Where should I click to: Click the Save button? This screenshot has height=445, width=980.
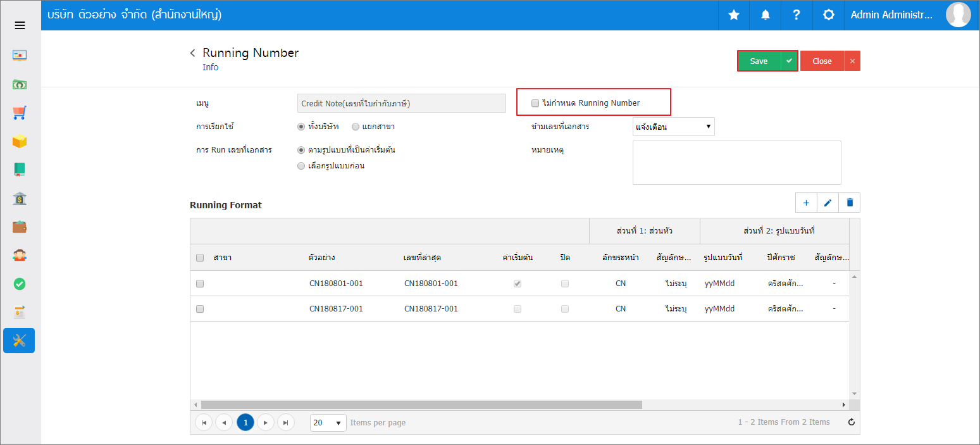pos(759,61)
